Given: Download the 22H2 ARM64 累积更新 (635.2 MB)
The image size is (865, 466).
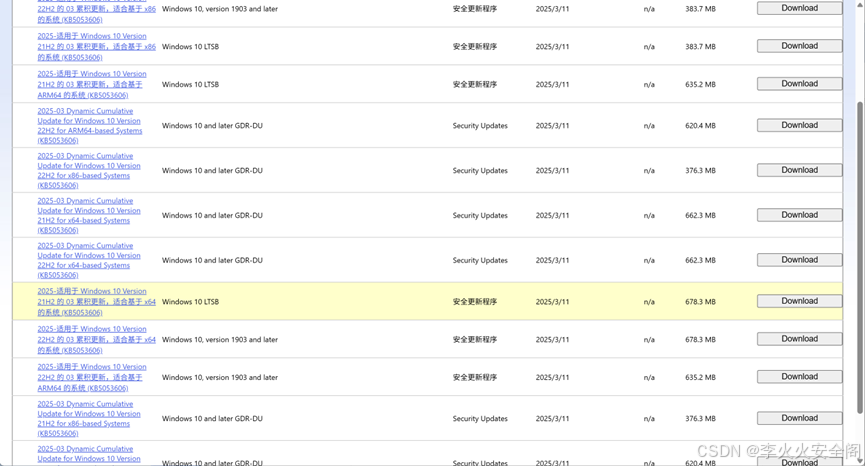Looking at the screenshot, I should pyautogui.click(x=799, y=377).
